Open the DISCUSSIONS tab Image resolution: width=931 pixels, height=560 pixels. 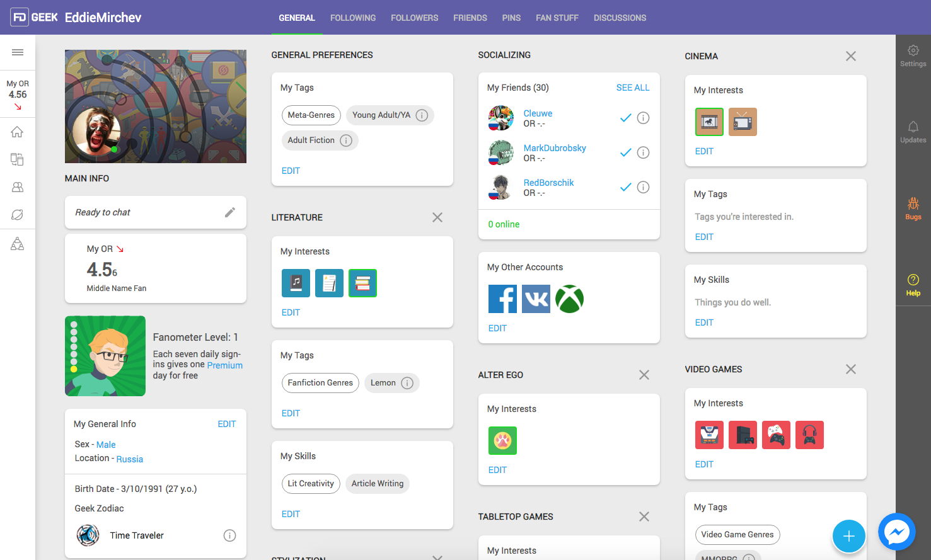click(620, 18)
